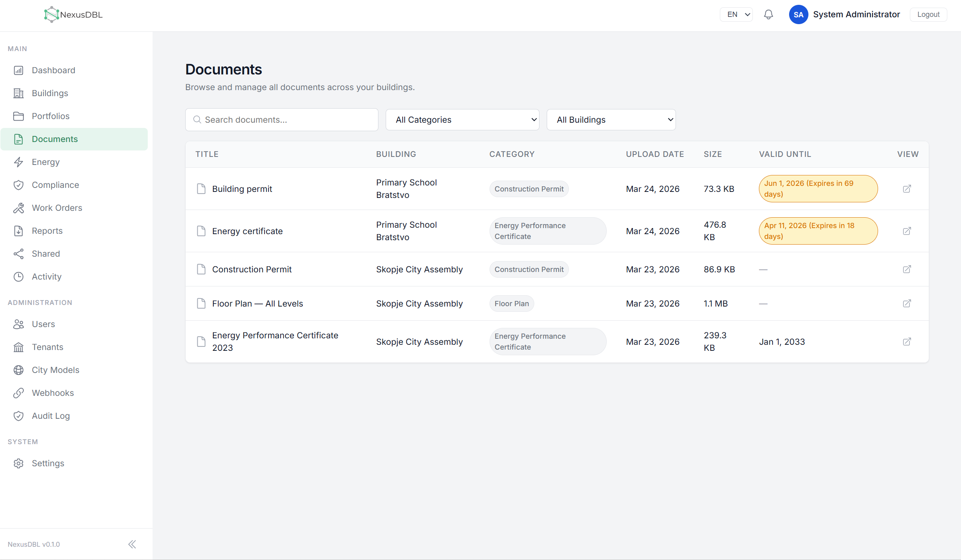Open Activity from sidebar
The height and width of the screenshot is (560, 961).
tap(74, 277)
